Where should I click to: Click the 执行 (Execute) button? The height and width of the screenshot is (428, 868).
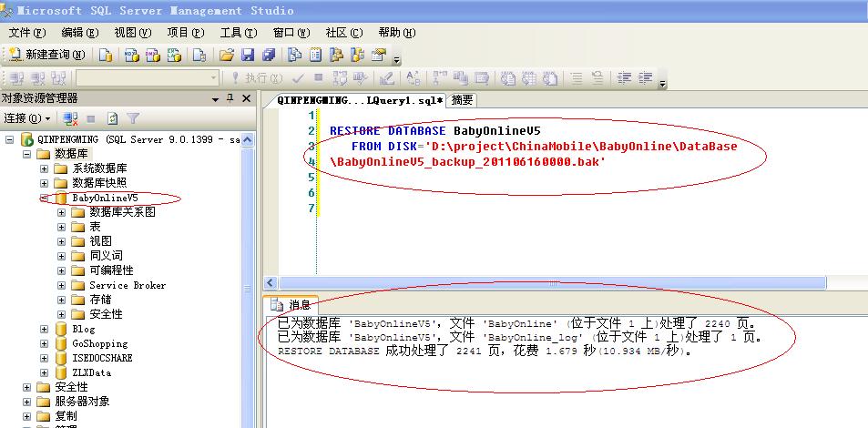pos(256,78)
